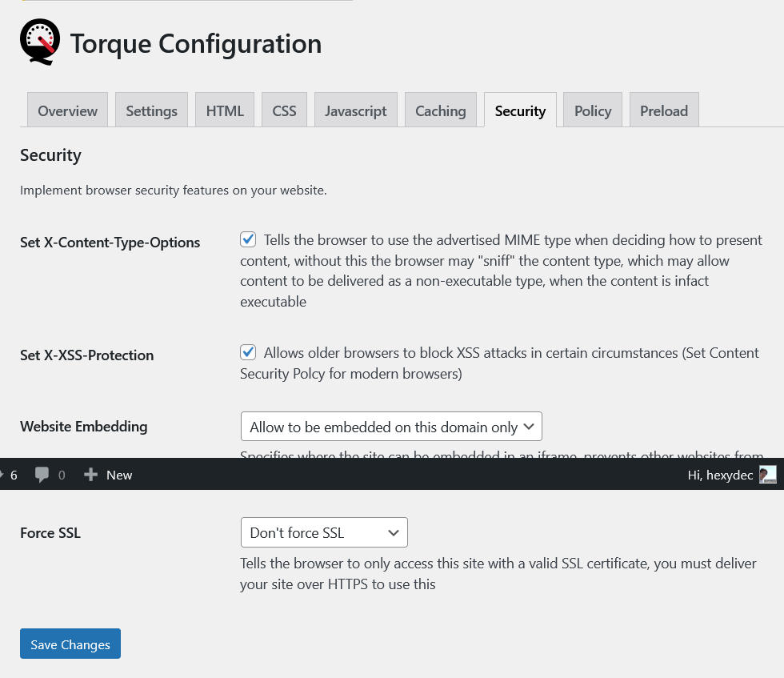Select the Security tab
Viewport: 784px width, 678px height.
520,110
